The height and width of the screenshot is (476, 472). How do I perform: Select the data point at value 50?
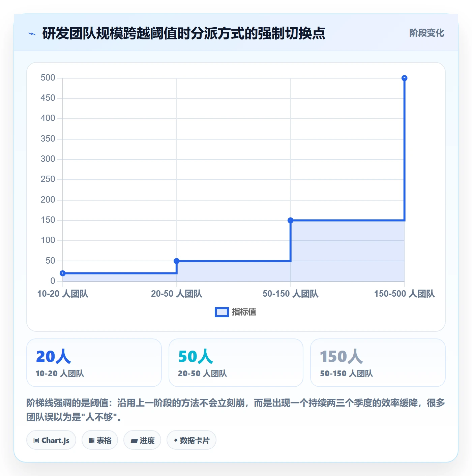177,261
